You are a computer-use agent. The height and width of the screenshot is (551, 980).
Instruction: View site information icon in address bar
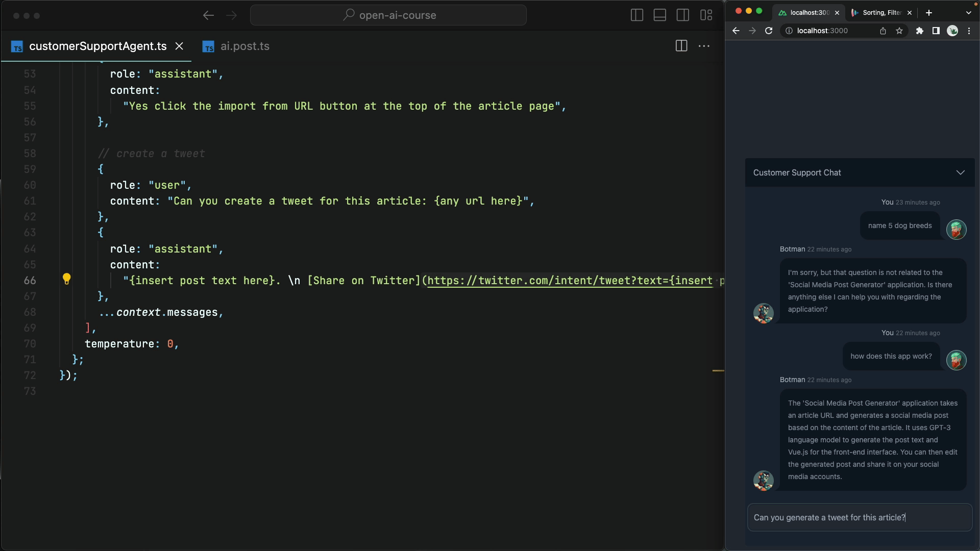[x=789, y=31]
